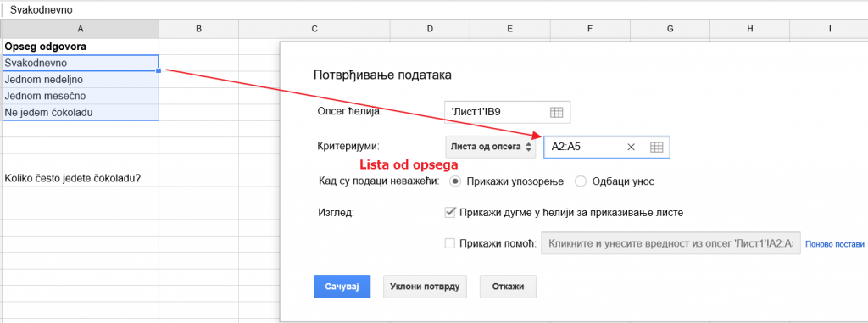The image size is (868, 323).
Task: Click the criteria range field A2:A5
Action: pyautogui.click(x=607, y=147)
